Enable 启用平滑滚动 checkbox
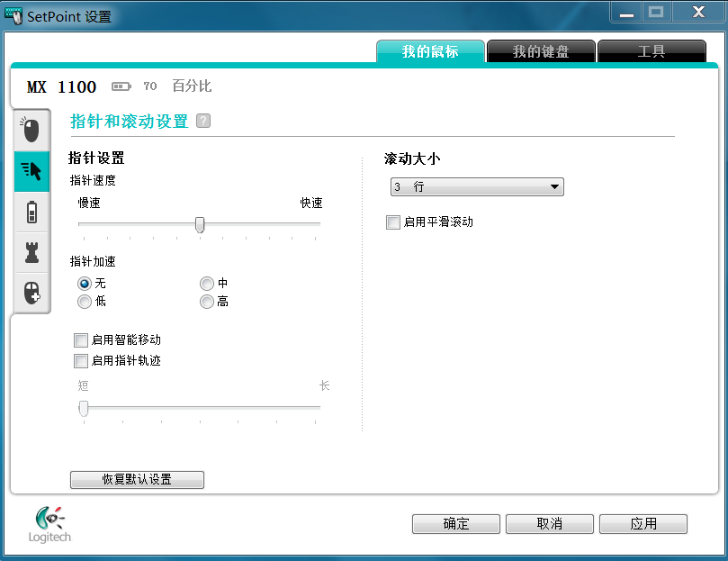 pyautogui.click(x=392, y=222)
